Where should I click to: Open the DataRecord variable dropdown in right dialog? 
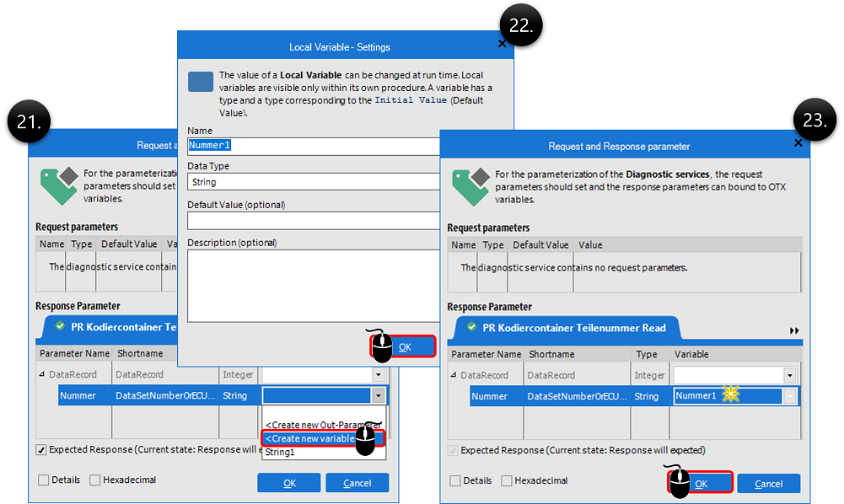click(x=789, y=376)
